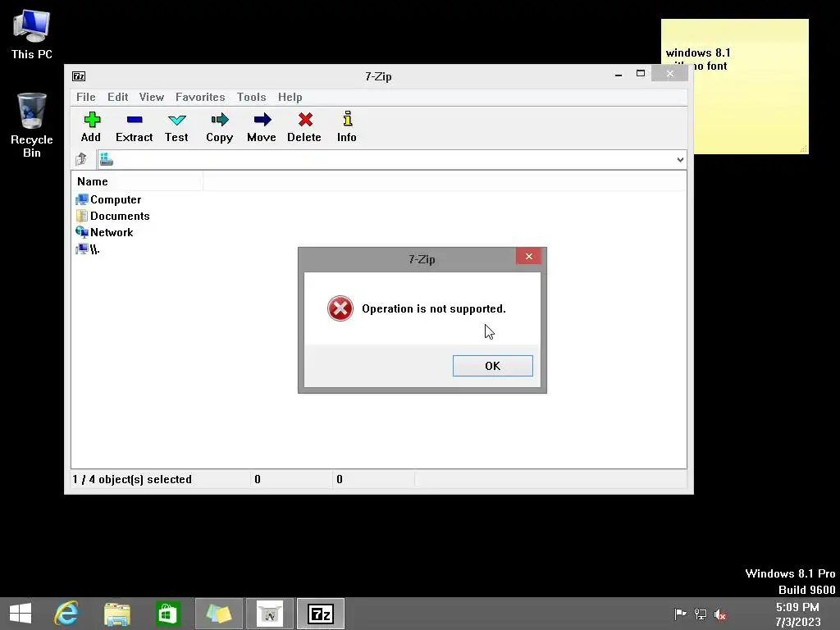Click the up-one-level folder icon
The image size is (840, 630).
pos(81,159)
